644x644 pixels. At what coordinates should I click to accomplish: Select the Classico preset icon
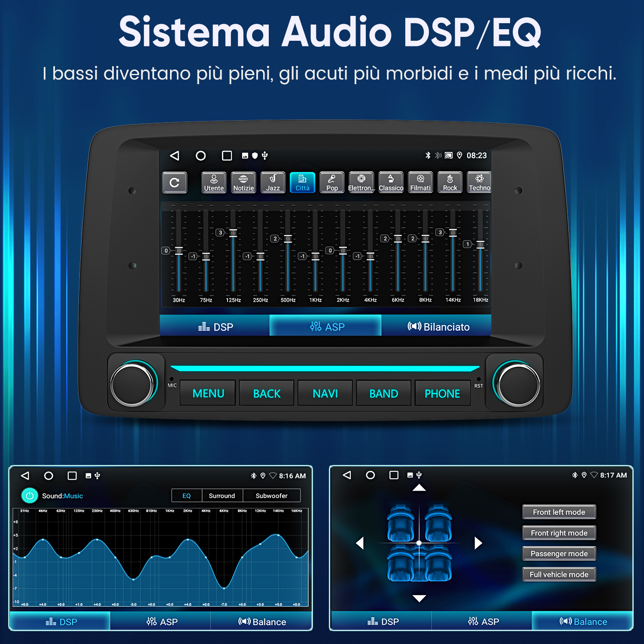(x=391, y=182)
